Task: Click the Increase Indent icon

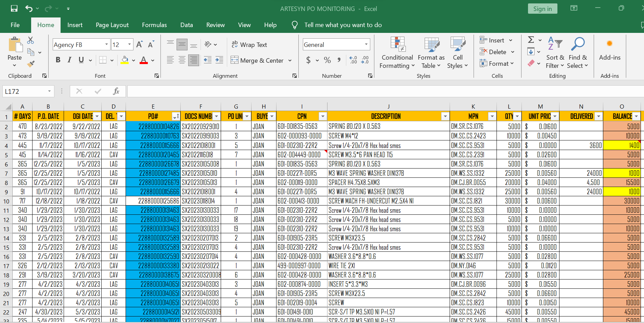Action: [219, 60]
